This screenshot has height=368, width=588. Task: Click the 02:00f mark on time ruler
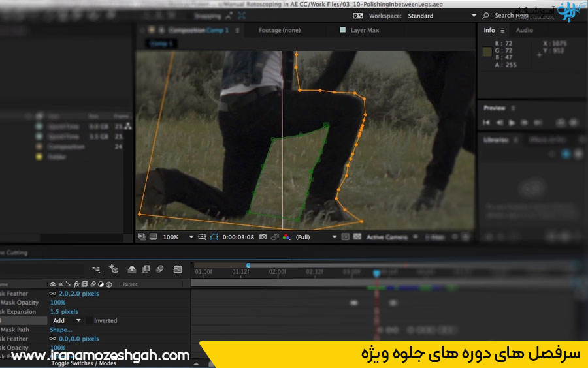(278, 272)
